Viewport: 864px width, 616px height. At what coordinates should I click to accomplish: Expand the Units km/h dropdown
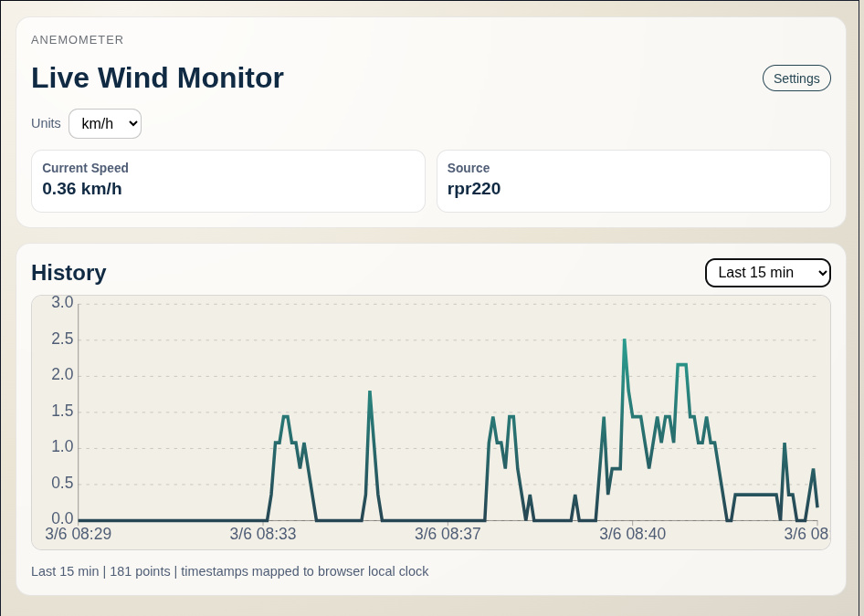click(x=105, y=123)
